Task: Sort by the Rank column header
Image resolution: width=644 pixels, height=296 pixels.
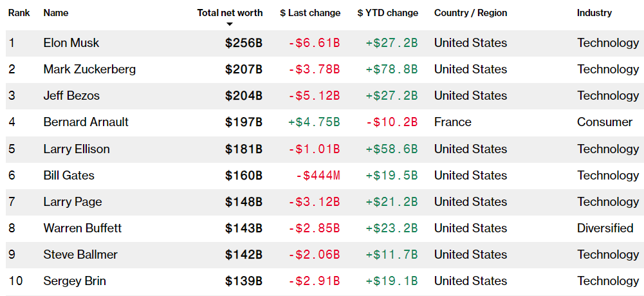Action: point(19,13)
